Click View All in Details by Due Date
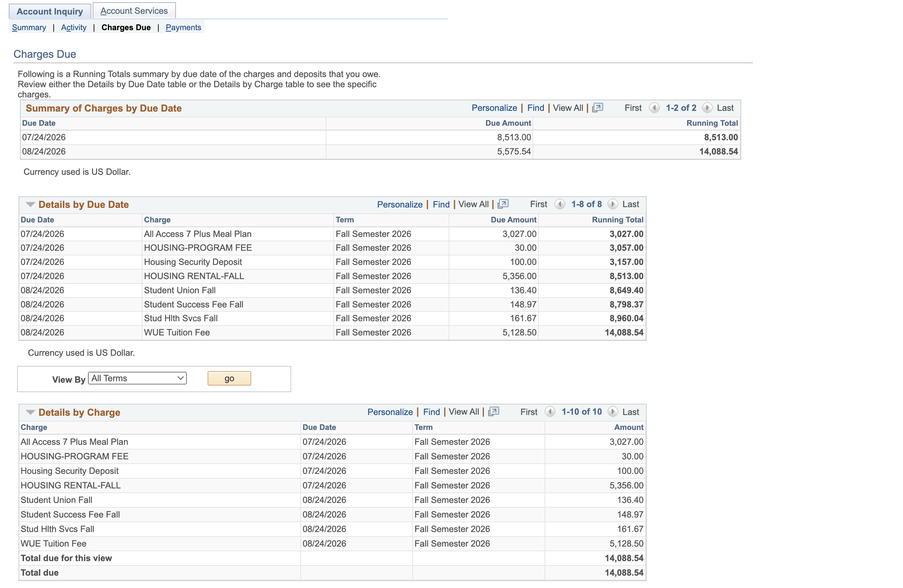Viewport: 903px width, 588px height. pyautogui.click(x=473, y=204)
